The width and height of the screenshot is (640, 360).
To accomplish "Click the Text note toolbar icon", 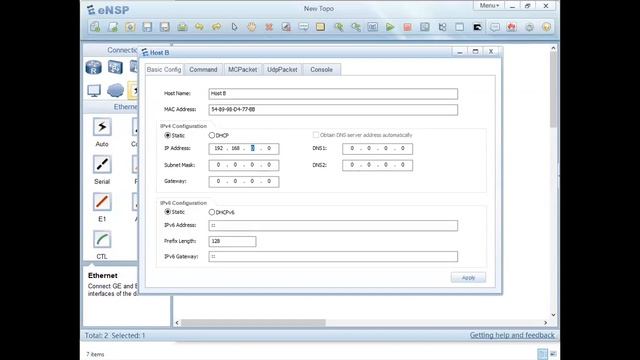I will click(303, 27).
